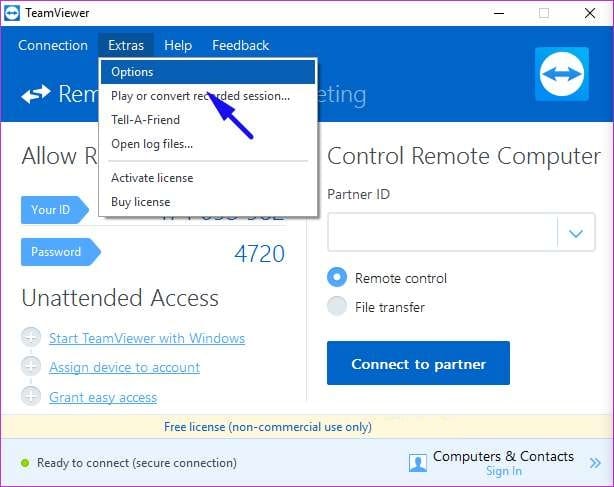The image size is (614, 487).
Task: Select the File transfer radio button
Action: (x=337, y=306)
